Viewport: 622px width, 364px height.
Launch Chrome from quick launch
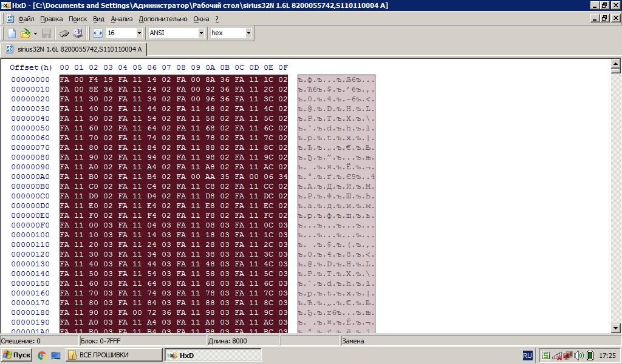click(42, 356)
